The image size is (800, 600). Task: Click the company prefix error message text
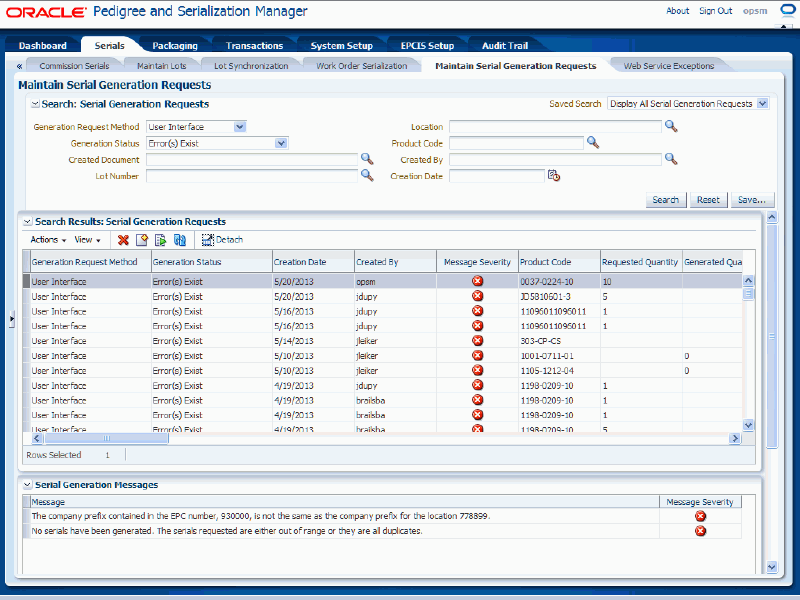261,516
